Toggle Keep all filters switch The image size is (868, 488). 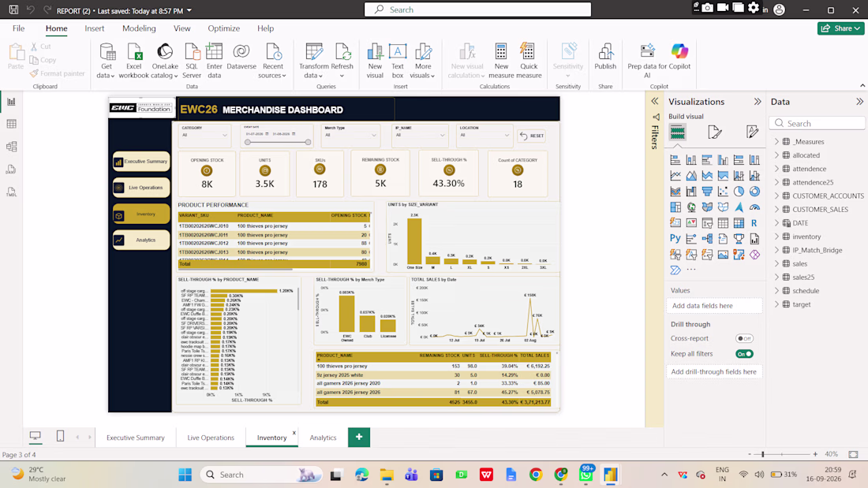745,354
